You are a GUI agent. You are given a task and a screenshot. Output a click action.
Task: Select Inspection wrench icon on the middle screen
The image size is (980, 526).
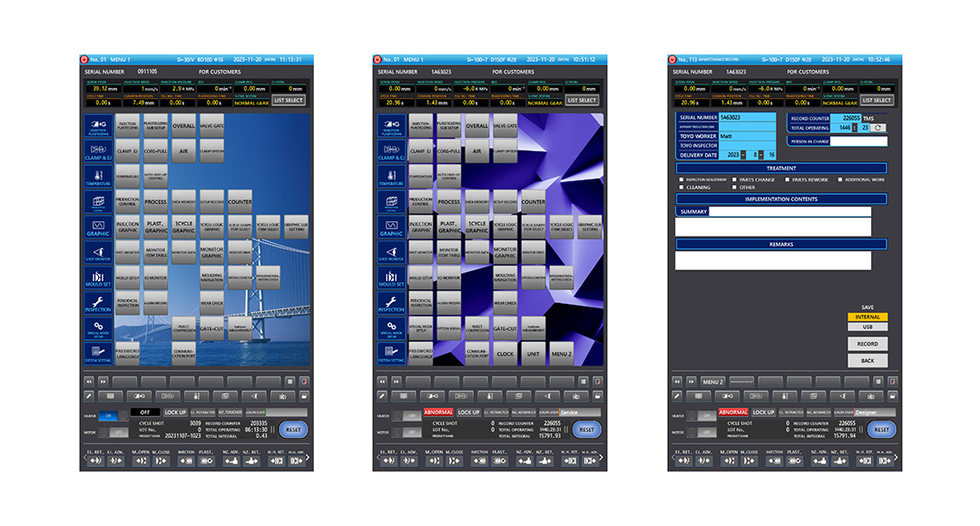(x=391, y=304)
